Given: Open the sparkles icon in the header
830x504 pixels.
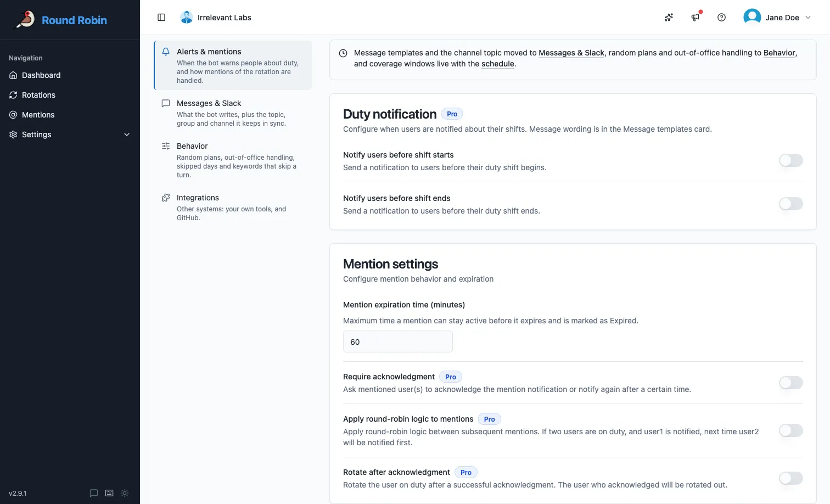Looking at the screenshot, I should point(669,18).
